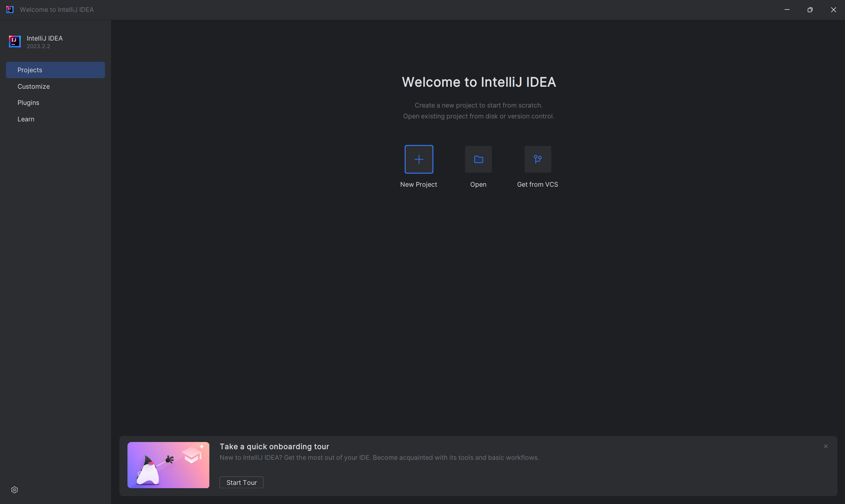Open the settings gear menu
The height and width of the screenshot is (504, 845).
coord(14,490)
